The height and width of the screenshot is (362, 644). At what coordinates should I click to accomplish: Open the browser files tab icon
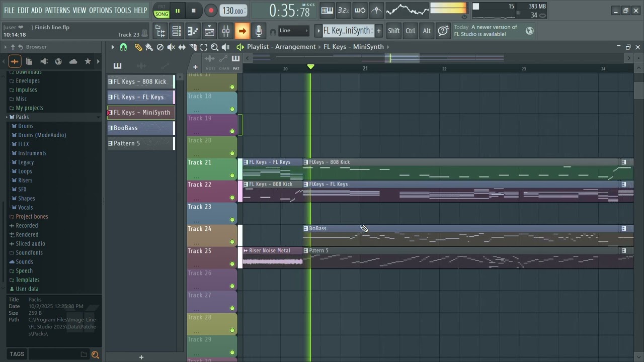(x=29, y=61)
